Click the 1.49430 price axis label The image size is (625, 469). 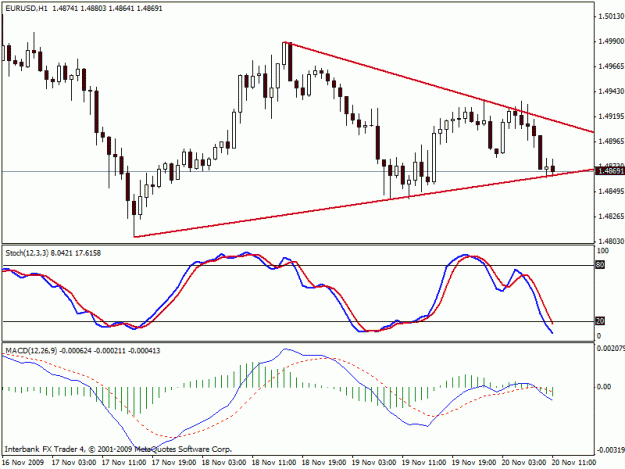point(611,92)
